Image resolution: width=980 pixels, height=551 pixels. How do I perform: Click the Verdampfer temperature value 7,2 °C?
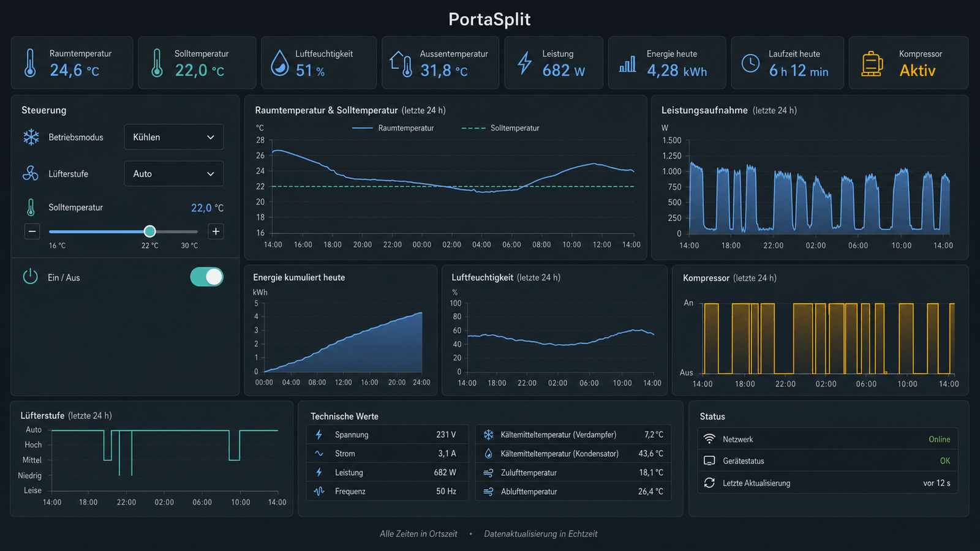coord(654,435)
